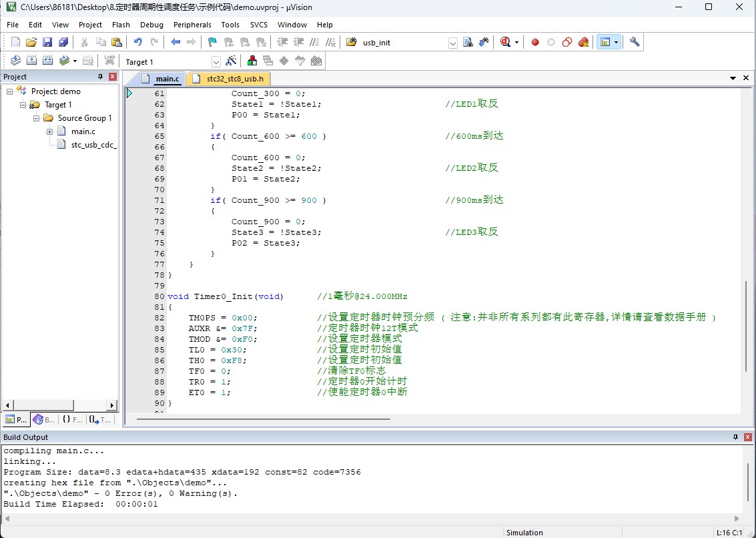The height and width of the screenshot is (538, 756).
Task: Toggle the Window layout toolbar button
Action: [605, 43]
